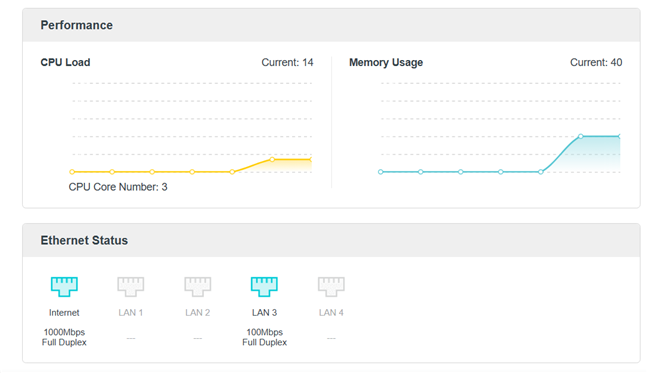The image size is (648, 373).
Task: Click the Memory Usage title
Action: (386, 62)
